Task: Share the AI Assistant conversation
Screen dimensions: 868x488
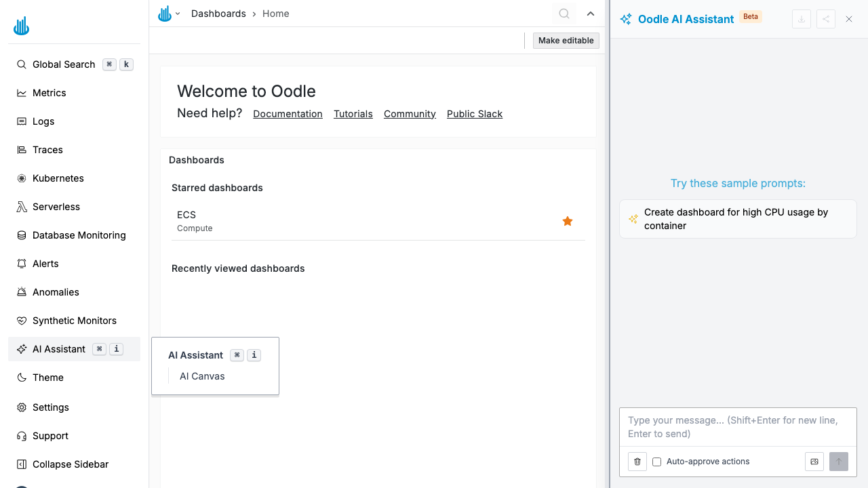Action: [825, 19]
